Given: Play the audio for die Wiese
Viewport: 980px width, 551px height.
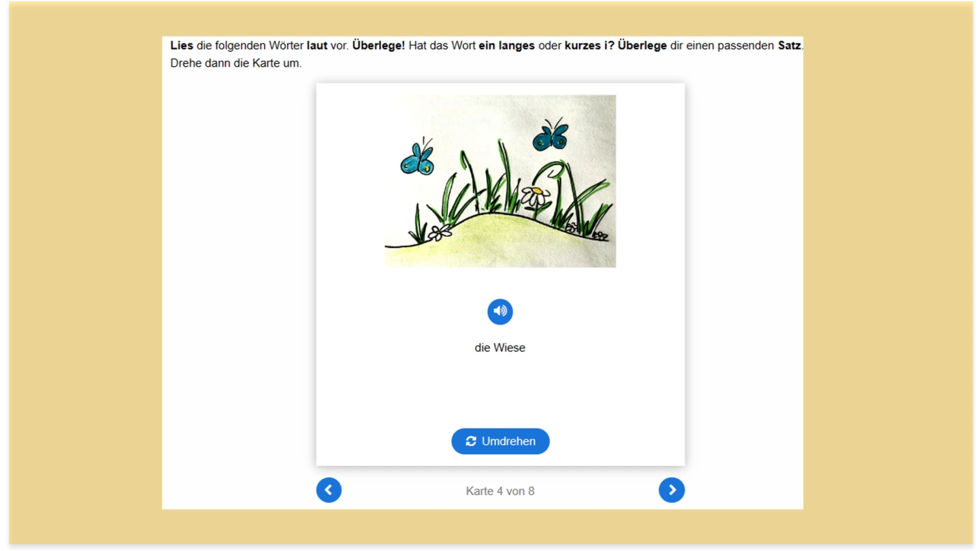Looking at the screenshot, I should [500, 312].
